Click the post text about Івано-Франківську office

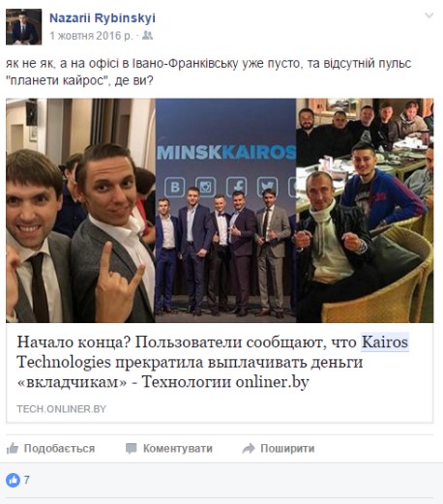[x=208, y=72]
